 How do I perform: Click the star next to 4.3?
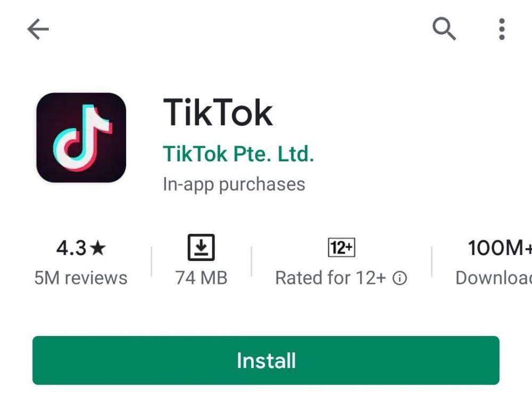click(98, 248)
